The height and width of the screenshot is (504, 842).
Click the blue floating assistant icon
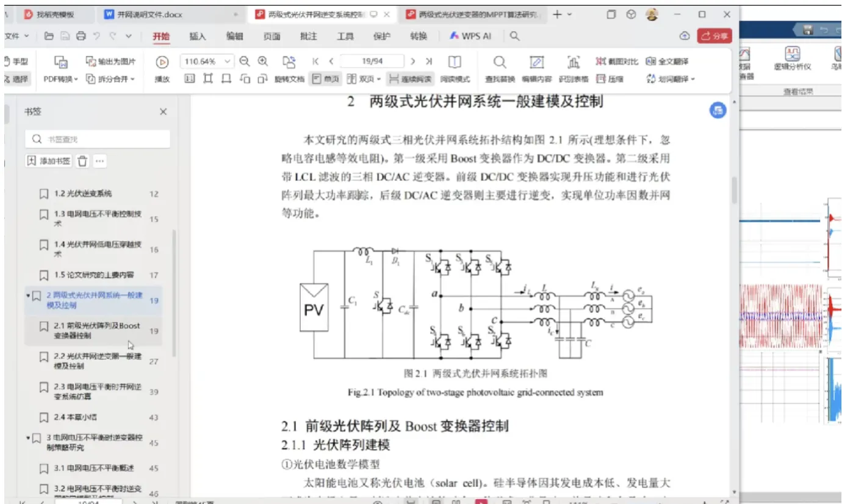pyautogui.click(x=718, y=110)
